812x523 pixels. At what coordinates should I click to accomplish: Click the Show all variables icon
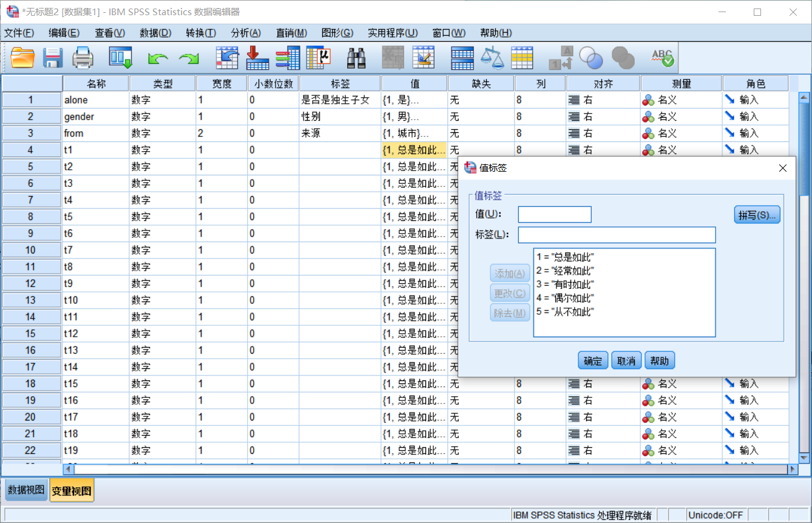(x=623, y=58)
